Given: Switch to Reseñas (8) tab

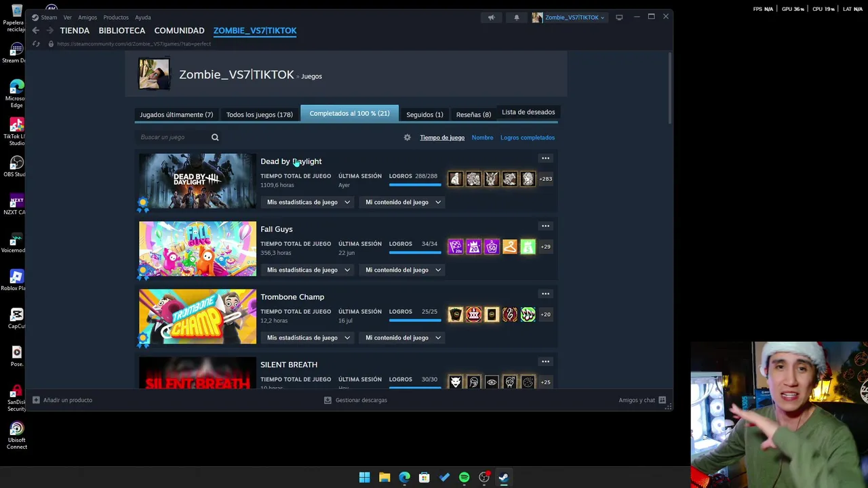Looking at the screenshot, I should [x=473, y=115].
